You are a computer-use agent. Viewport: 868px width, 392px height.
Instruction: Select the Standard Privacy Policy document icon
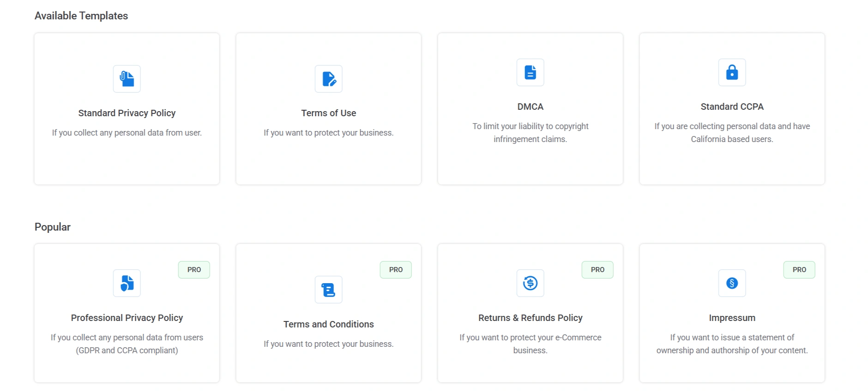127,79
